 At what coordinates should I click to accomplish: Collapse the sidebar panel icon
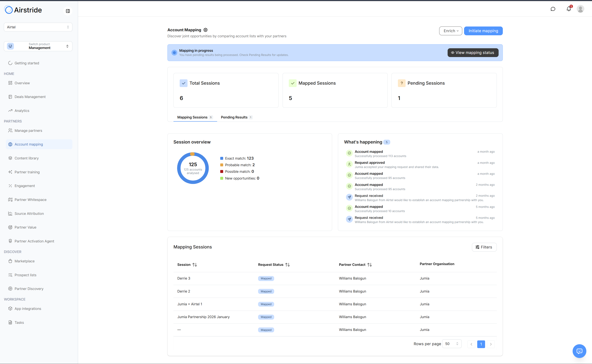click(68, 11)
